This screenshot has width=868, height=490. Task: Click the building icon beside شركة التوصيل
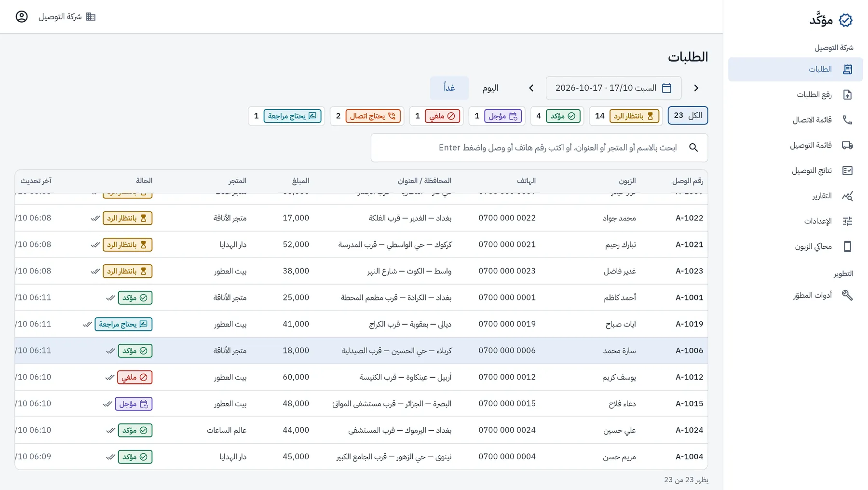[91, 16]
